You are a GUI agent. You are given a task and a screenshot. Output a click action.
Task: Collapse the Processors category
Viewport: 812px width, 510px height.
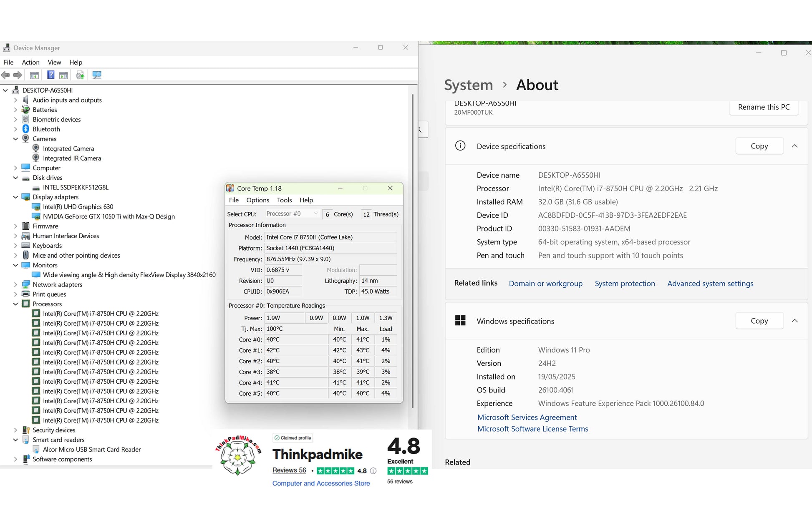tap(15, 304)
